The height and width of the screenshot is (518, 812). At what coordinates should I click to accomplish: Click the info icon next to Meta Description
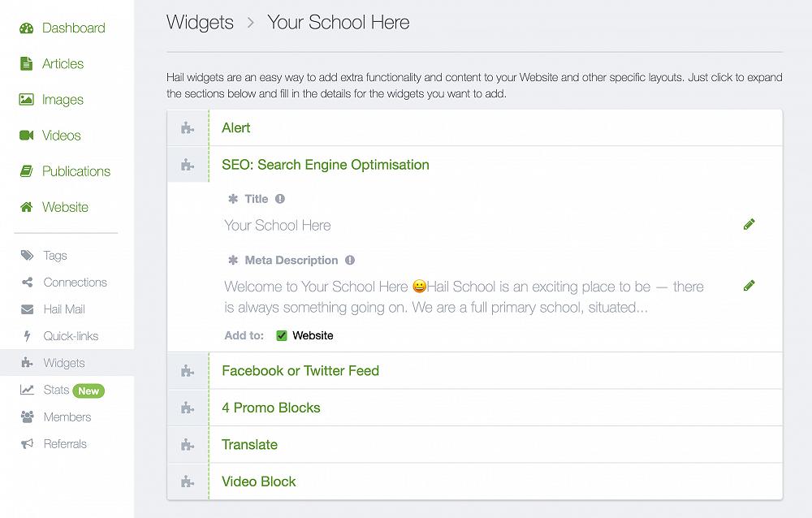pos(350,261)
